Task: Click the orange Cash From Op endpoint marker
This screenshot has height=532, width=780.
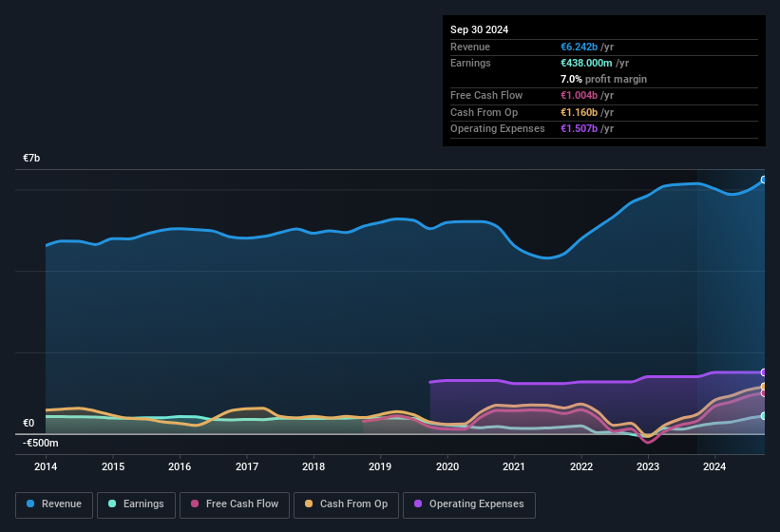Action: point(764,387)
